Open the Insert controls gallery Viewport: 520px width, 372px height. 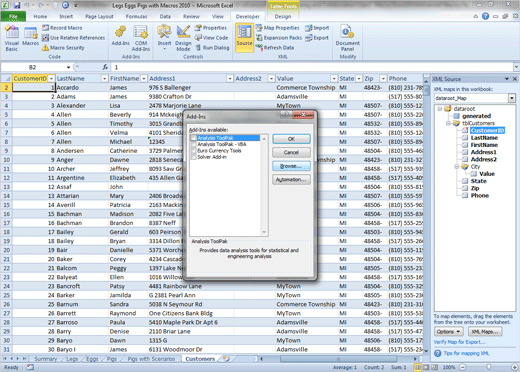pyautogui.click(x=164, y=38)
